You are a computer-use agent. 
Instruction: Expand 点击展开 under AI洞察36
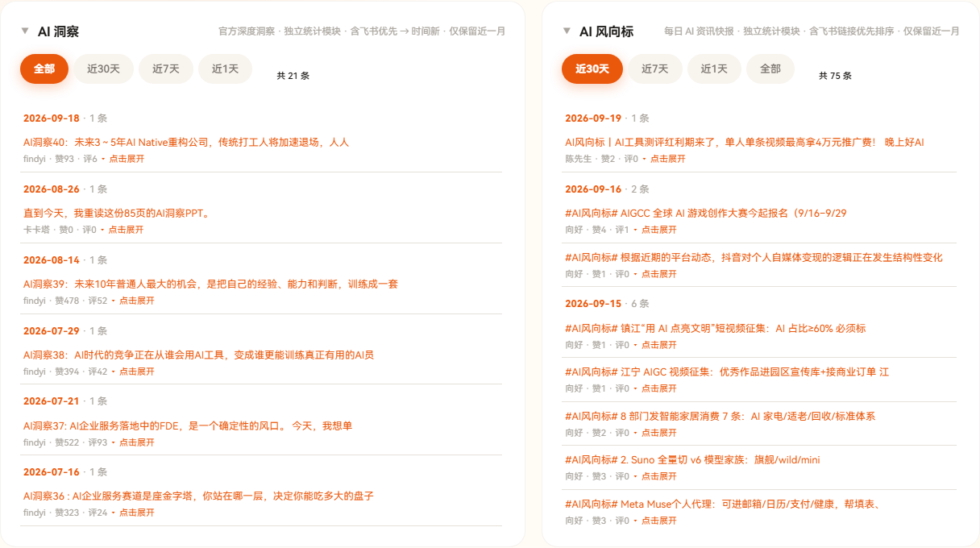pos(136,513)
